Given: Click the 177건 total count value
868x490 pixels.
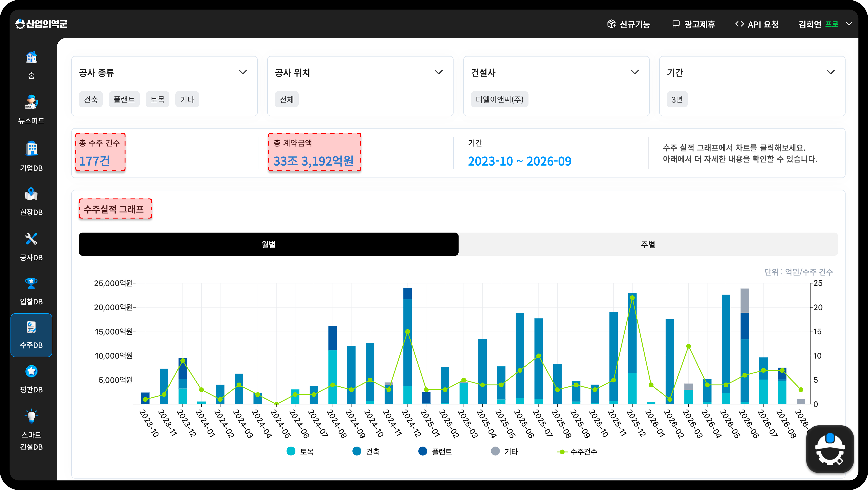Looking at the screenshot, I should click(x=95, y=161).
